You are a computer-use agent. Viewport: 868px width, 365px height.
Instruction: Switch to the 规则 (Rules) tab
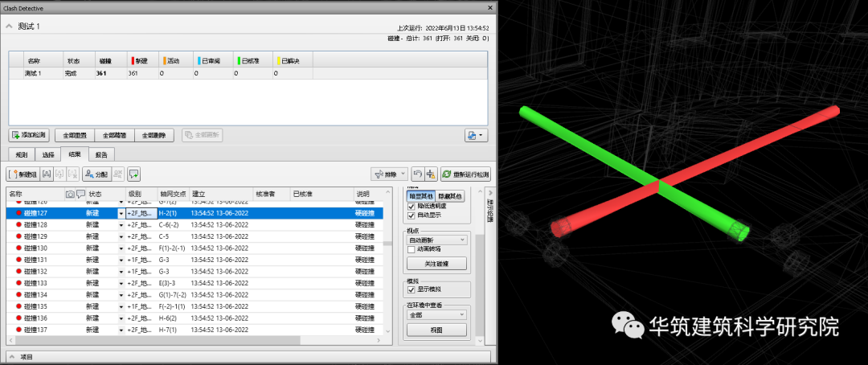click(x=22, y=154)
